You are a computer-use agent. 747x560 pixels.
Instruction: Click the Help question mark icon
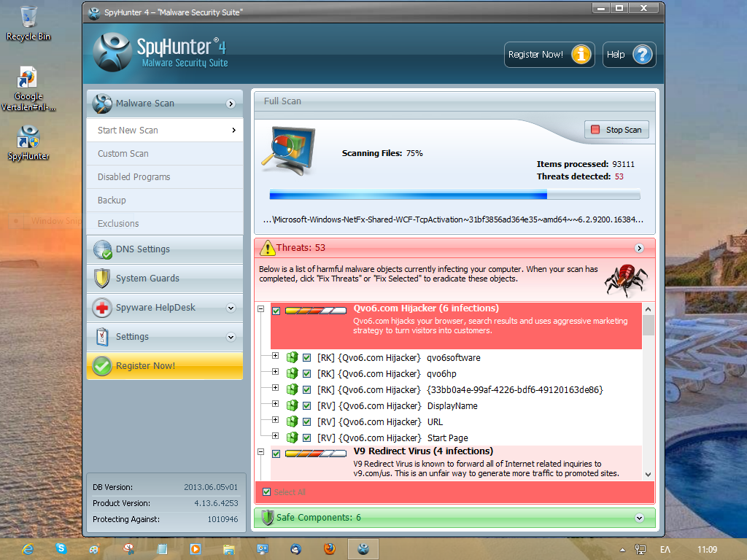(642, 55)
